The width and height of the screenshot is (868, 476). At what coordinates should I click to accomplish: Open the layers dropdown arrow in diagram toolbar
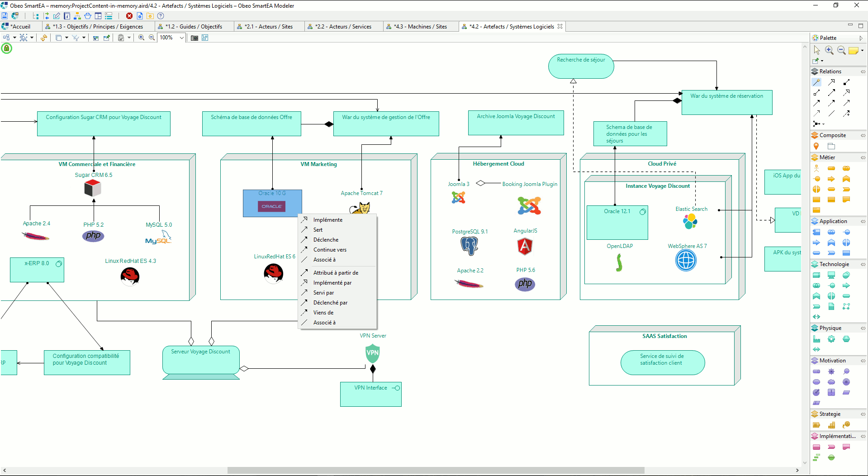point(66,38)
